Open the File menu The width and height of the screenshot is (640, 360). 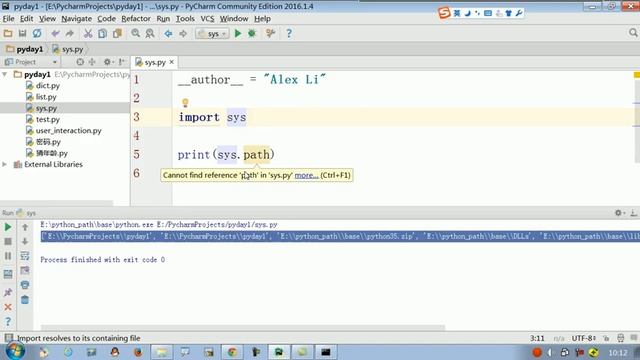coord(8,19)
